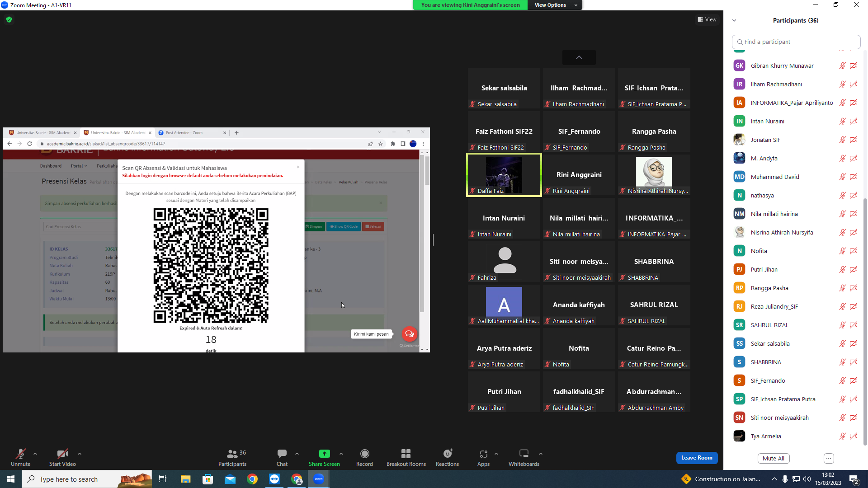
Task: Click the volume icon in the system tray
Action: coord(807,479)
